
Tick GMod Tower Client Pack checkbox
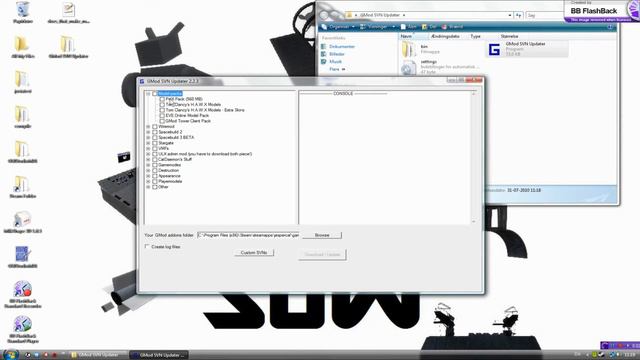(x=162, y=121)
